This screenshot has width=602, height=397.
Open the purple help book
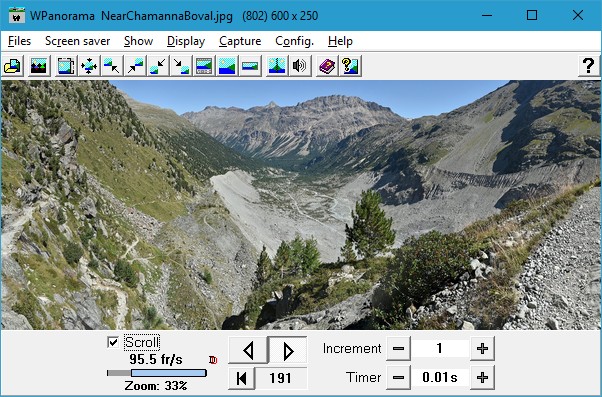click(x=327, y=66)
